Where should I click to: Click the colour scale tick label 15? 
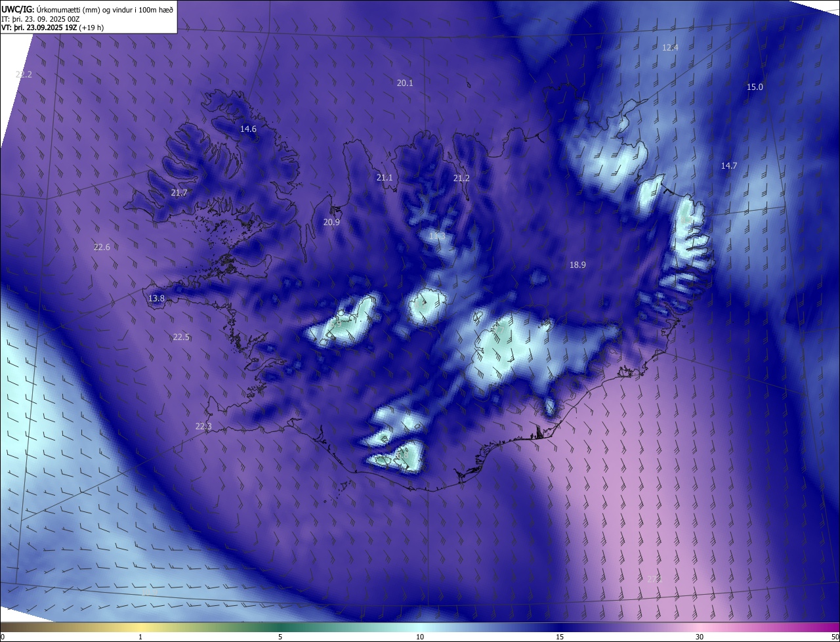560,637
